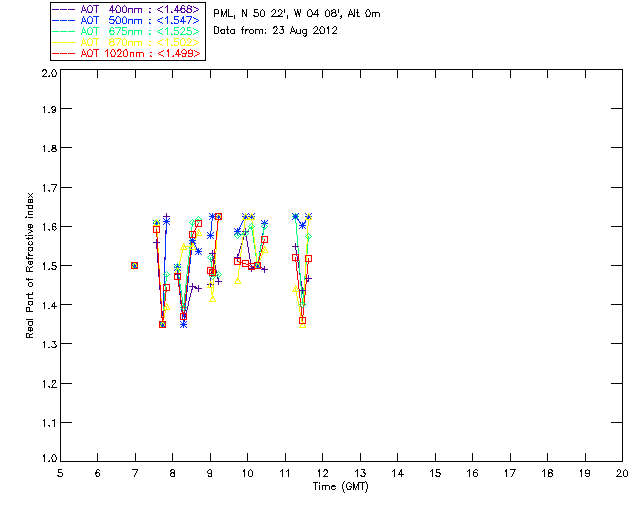Select the lowest blue asterisk near 8 GMT

[184, 325]
